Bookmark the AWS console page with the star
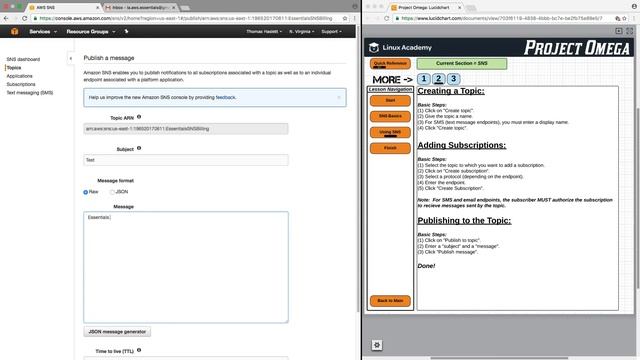Screen dimensions: 640x360 pyautogui.click(x=345, y=18)
